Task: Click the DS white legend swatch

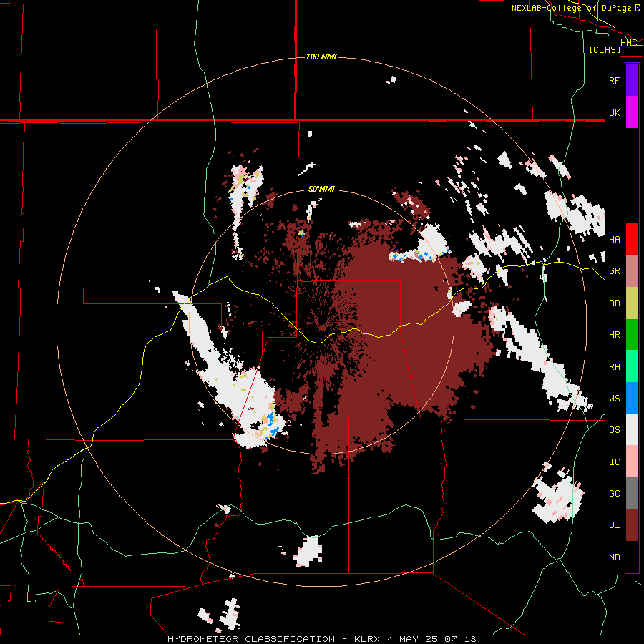Action: pos(632,429)
